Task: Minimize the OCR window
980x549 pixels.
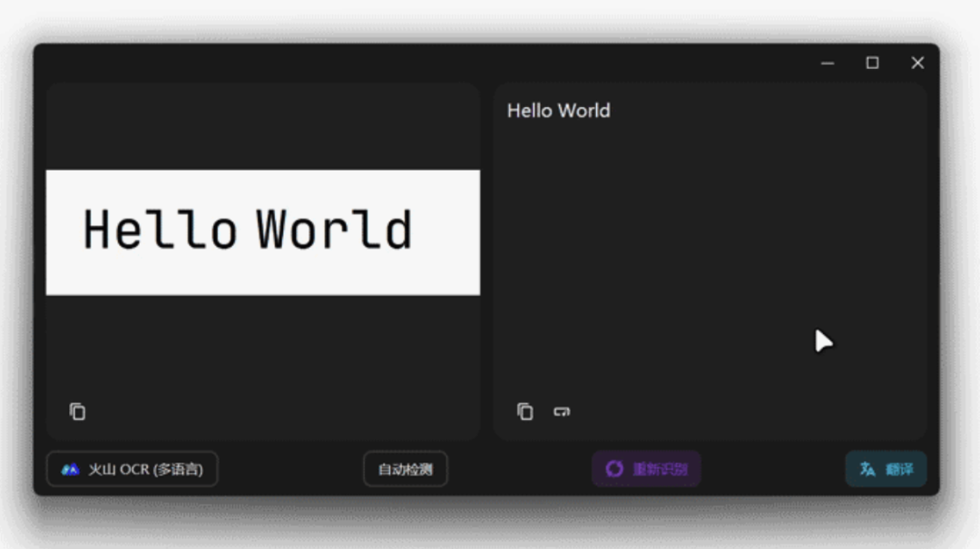Action: tap(828, 63)
